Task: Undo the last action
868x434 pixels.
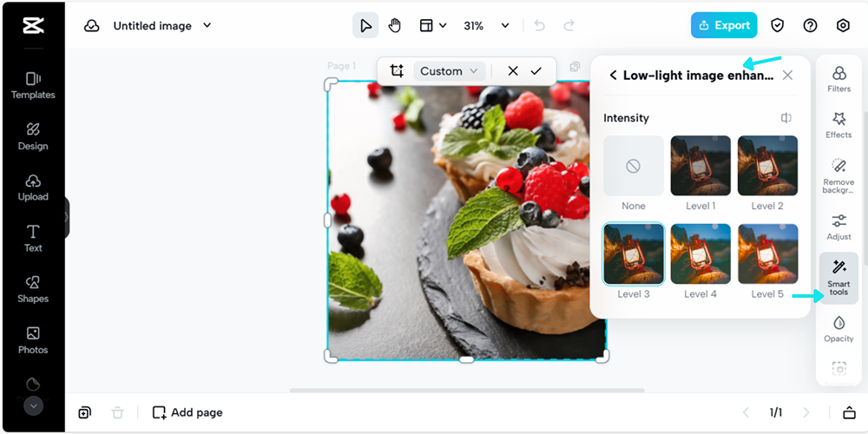Action: (x=540, y=25)
